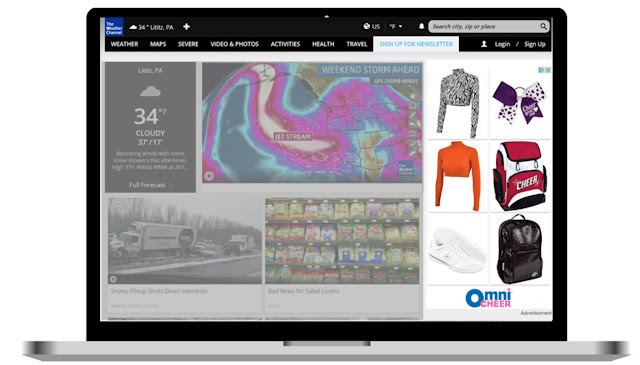
Task: Click the CLOUDY condition text
Action: coord(150,133)
